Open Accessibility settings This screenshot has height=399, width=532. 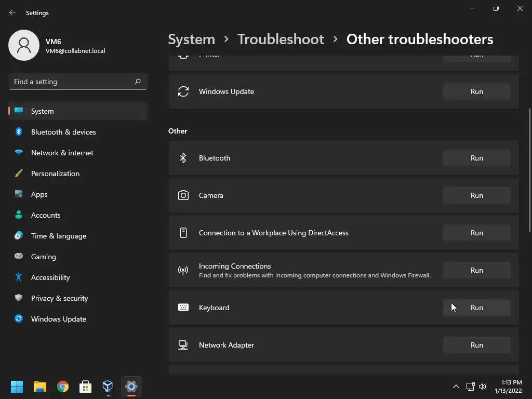(78, 277)
